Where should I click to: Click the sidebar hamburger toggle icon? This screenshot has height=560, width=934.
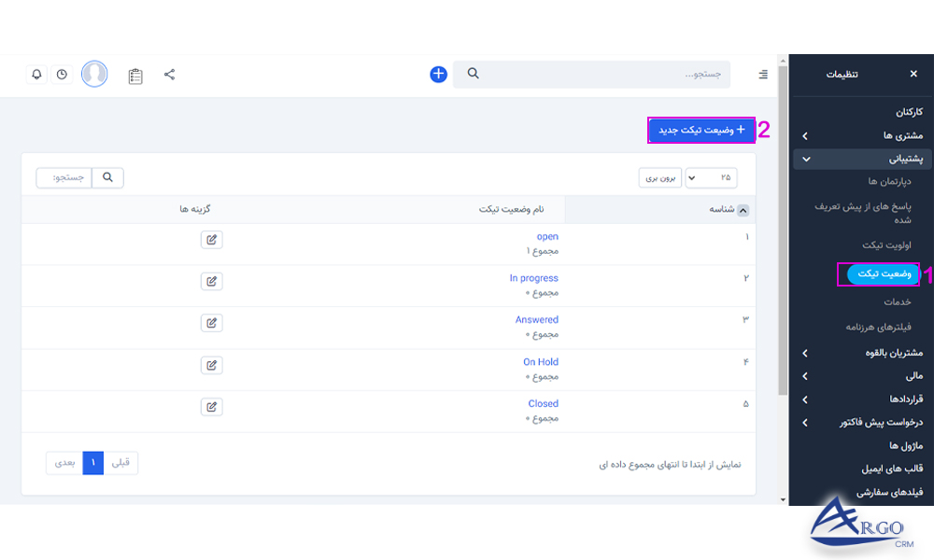762,73
